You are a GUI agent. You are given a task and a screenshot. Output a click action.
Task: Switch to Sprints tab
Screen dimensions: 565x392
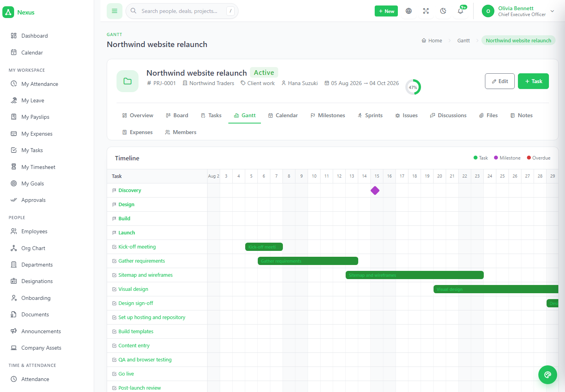[x=370, y=115]
